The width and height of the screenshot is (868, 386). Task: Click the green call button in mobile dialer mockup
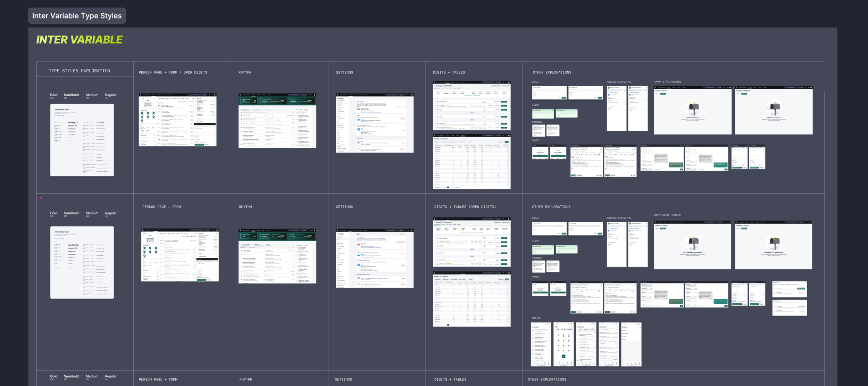click(564, 356)
